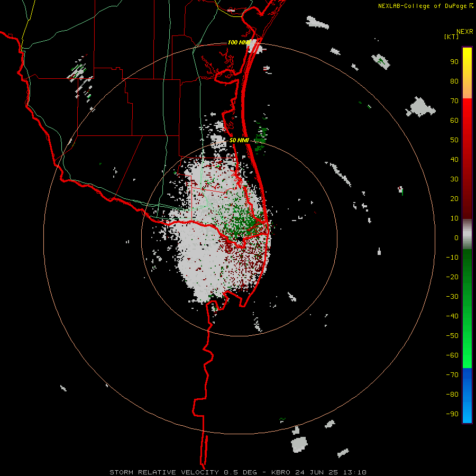The image size is (476, 476).
Task: Click the -20 scale label
Action: [x=452, y=277]
